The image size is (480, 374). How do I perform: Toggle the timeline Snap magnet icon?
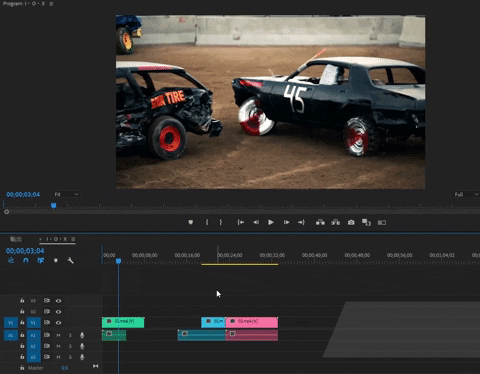click(26, 260)
